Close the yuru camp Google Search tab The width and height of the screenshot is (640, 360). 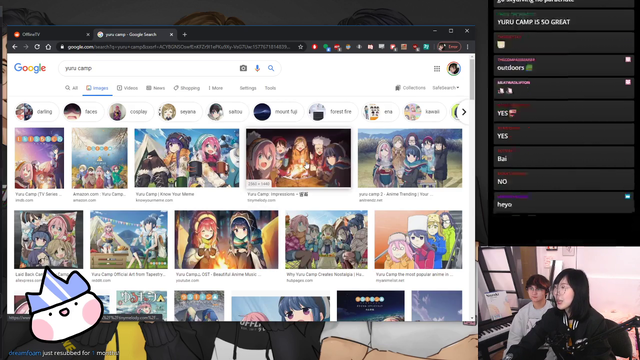tap(171, 35)
